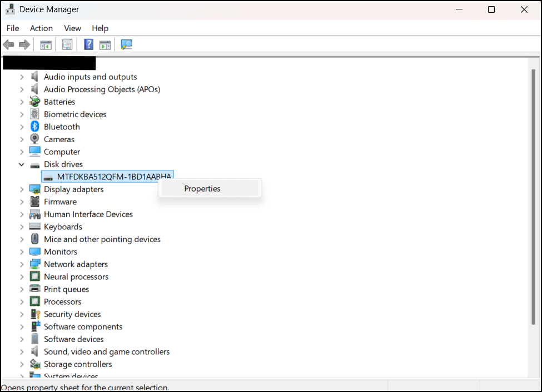This screenshot has width=542, height=392.
Task: Click the Back navigation arrow
Action: 8,44
